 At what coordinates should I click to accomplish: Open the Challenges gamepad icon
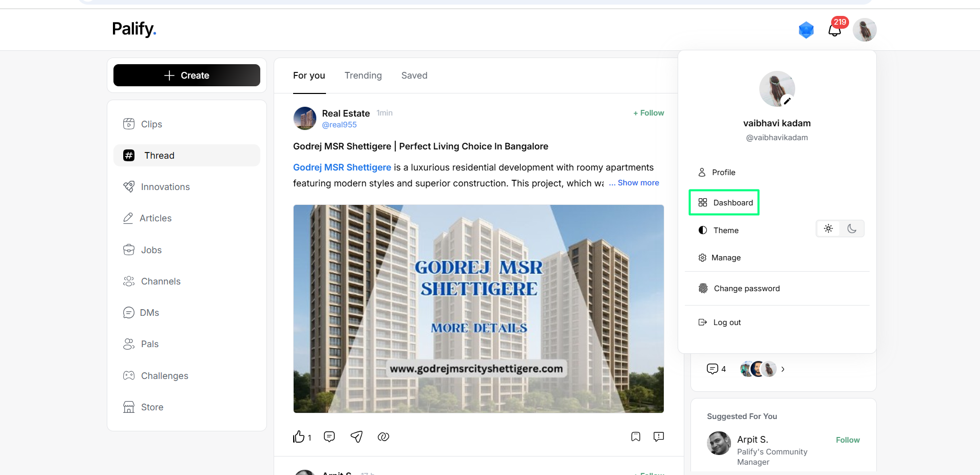(129, 375)
